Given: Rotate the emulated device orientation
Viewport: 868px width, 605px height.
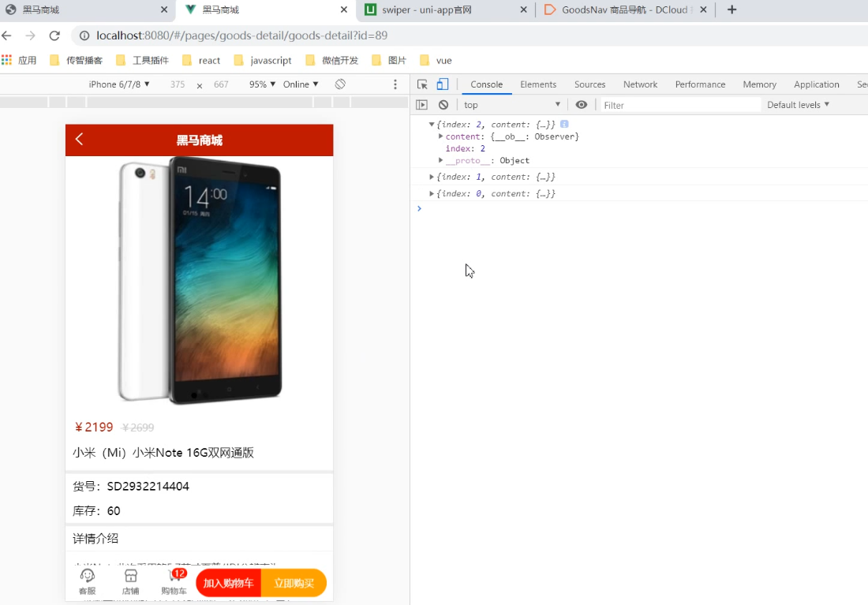Looking at the screenshot, I should tap(339, 84).
